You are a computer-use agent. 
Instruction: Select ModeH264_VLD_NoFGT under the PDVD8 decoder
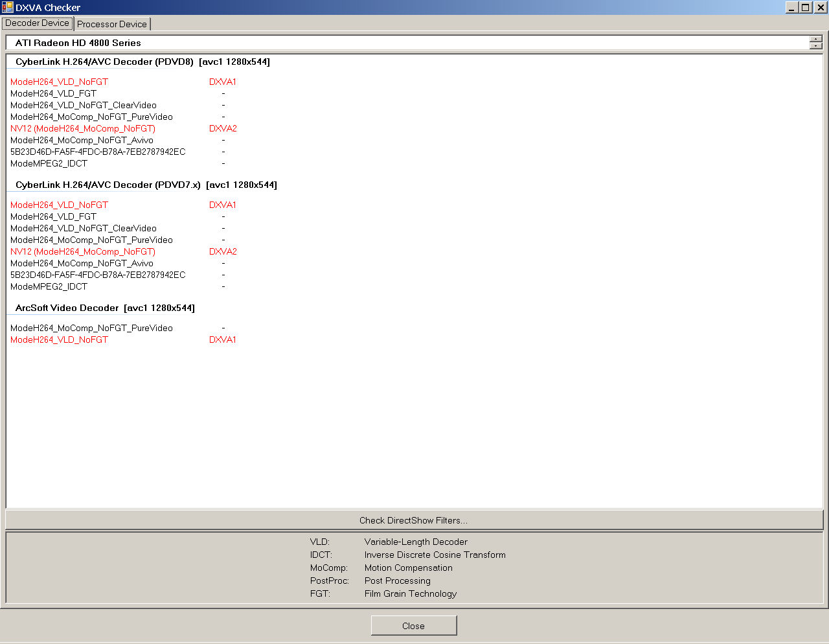pyautogui.click(x=59, y=82)
